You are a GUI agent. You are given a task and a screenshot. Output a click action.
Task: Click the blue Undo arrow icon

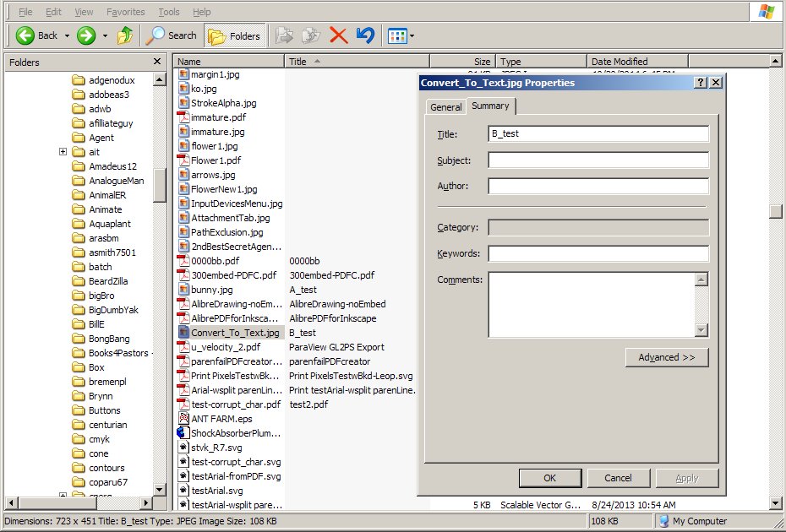(x=365, y=35)
